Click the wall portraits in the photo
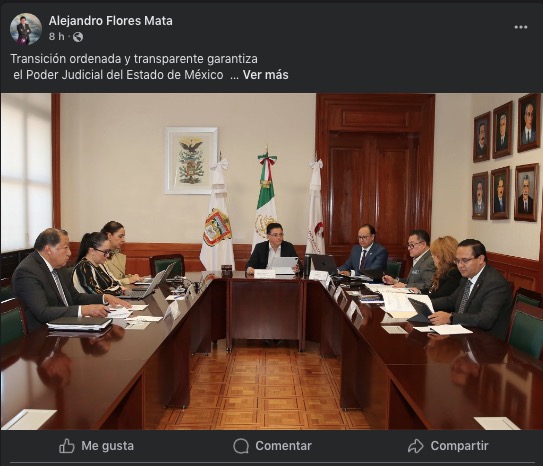Image resolution: width=543 pixels, height=466 pixels. [x=506, y=159]
